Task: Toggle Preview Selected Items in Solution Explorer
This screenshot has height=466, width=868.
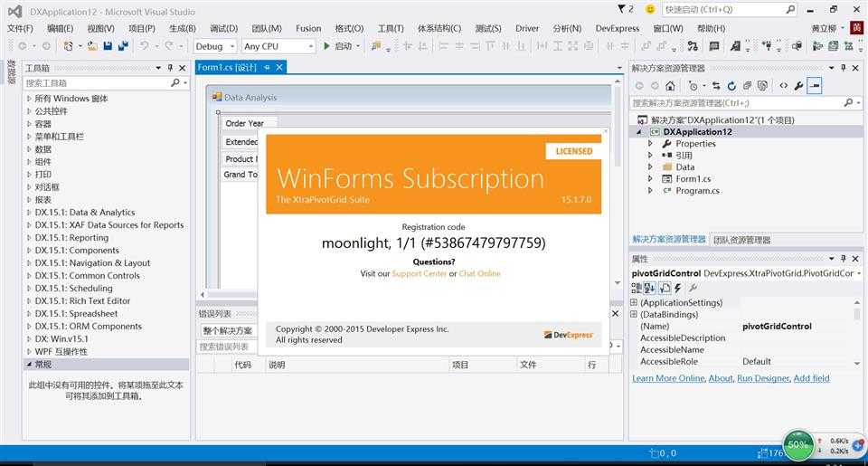Action: pos(814,86)
